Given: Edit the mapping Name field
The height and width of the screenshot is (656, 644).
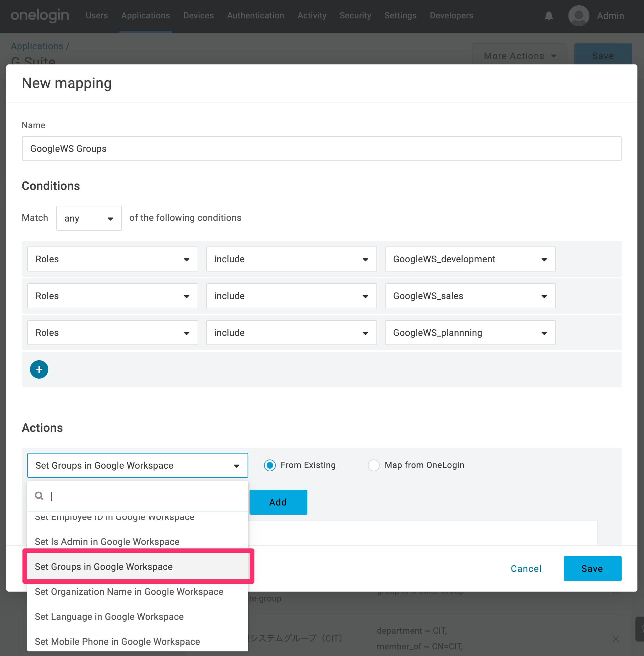Looking at the screenshot, I should pyautogui.click(x=321, y=149).
